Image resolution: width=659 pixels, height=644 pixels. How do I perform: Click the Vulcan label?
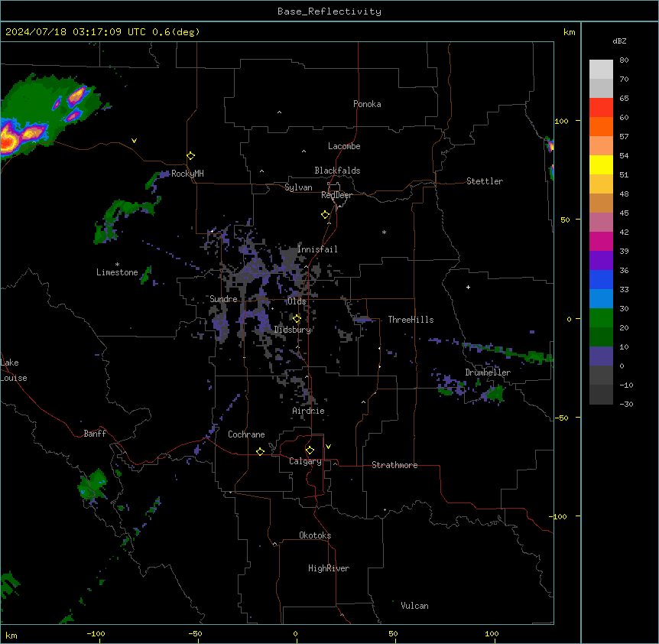tap(415, 606)
